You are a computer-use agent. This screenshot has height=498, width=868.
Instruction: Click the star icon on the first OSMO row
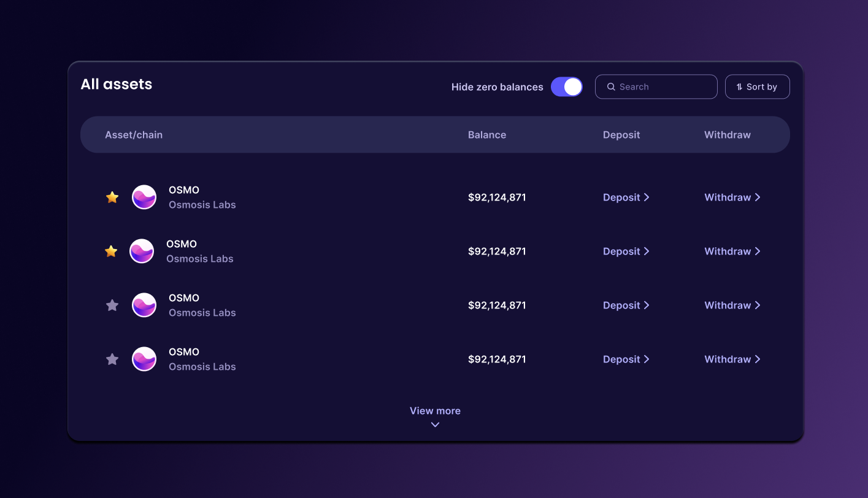112,197
